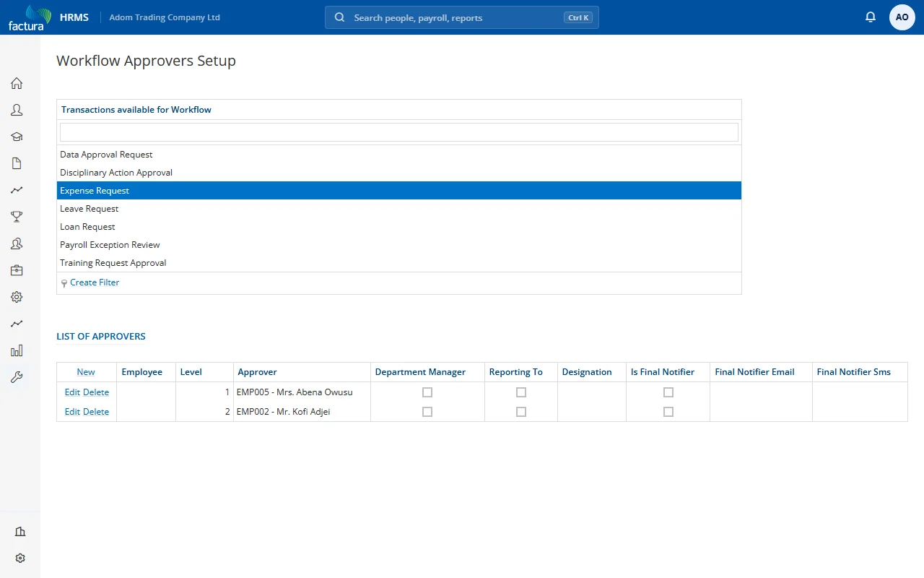Open the bar chart reports icon

pyautogui.click(x=17, y=350)
